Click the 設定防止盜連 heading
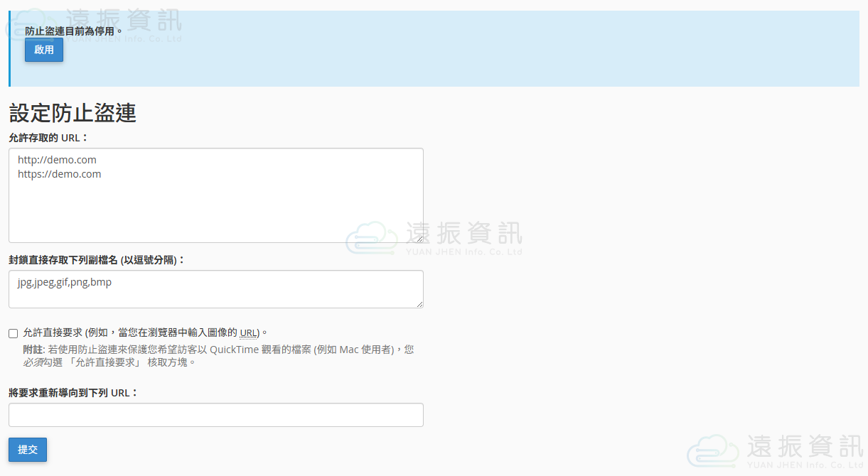This screenshot has height=476, width=868. [x=73, y=113]
